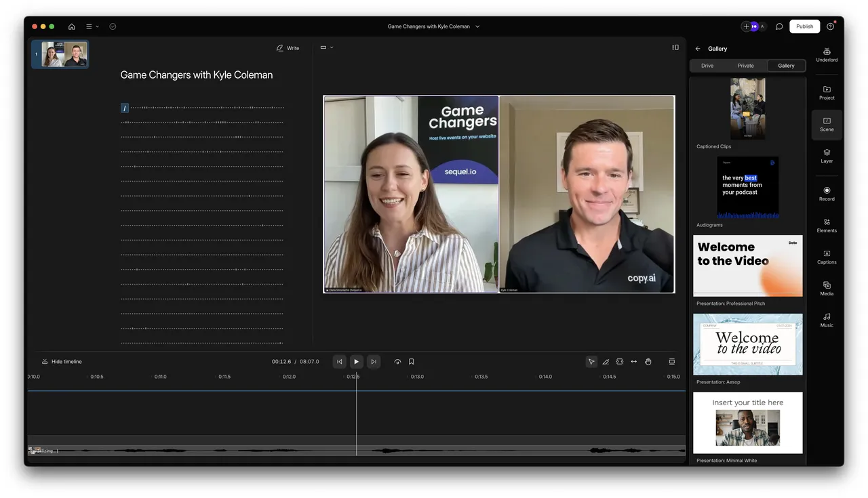Switch to the Private tab
The width and height of the screenshot is (868, 498).
click(x=746, y=66)
